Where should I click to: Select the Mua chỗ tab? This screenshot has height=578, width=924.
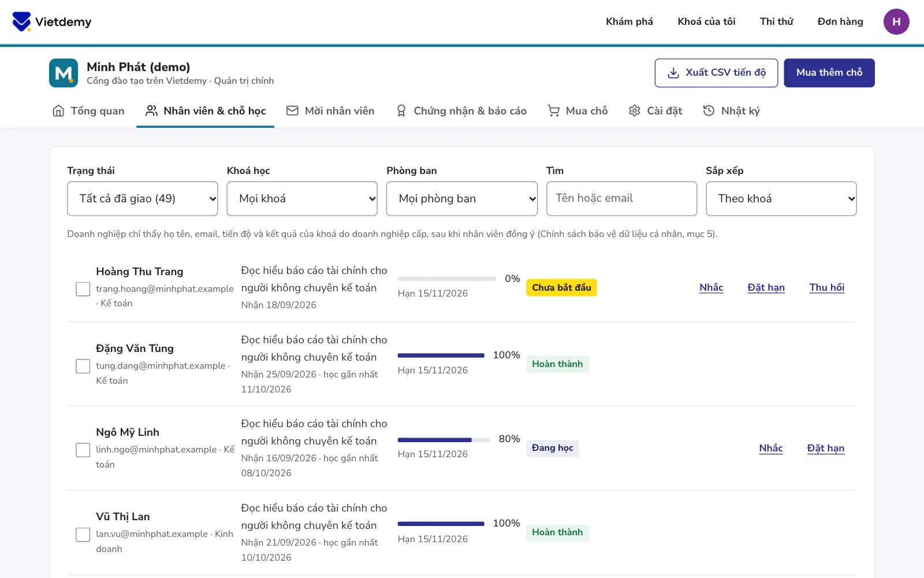(x=578, y=111)
